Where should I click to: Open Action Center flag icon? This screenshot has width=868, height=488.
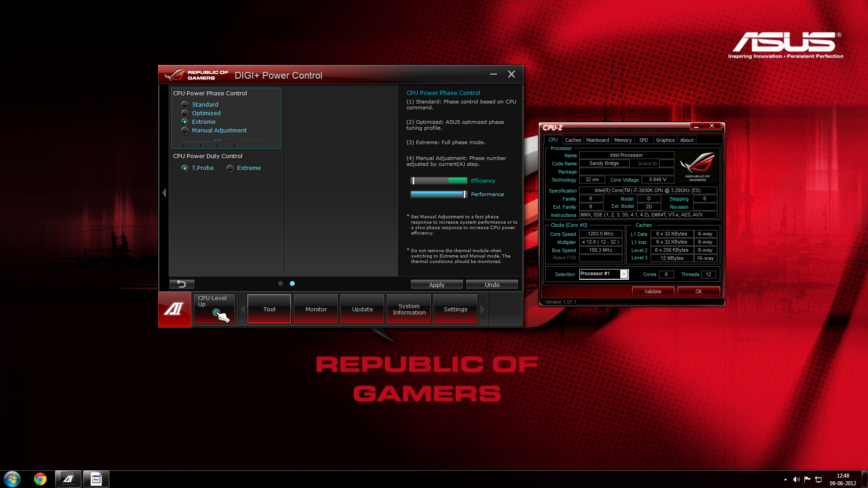pos(807,479)
